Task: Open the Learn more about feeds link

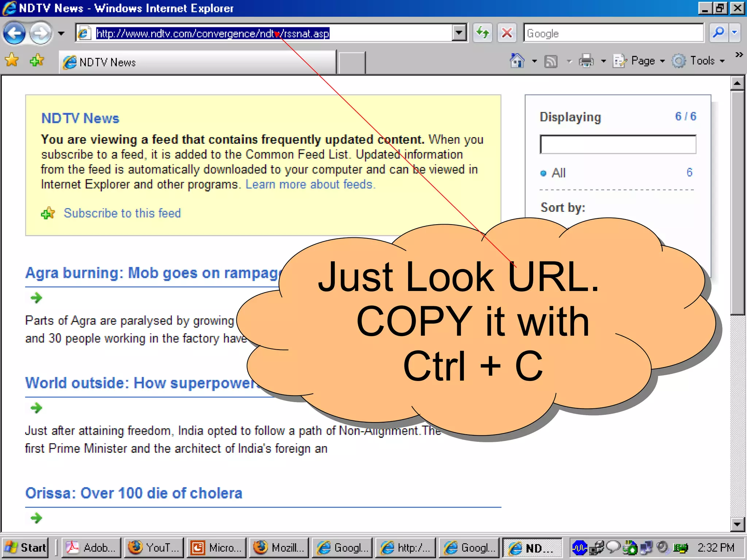Action: point(310,184)
